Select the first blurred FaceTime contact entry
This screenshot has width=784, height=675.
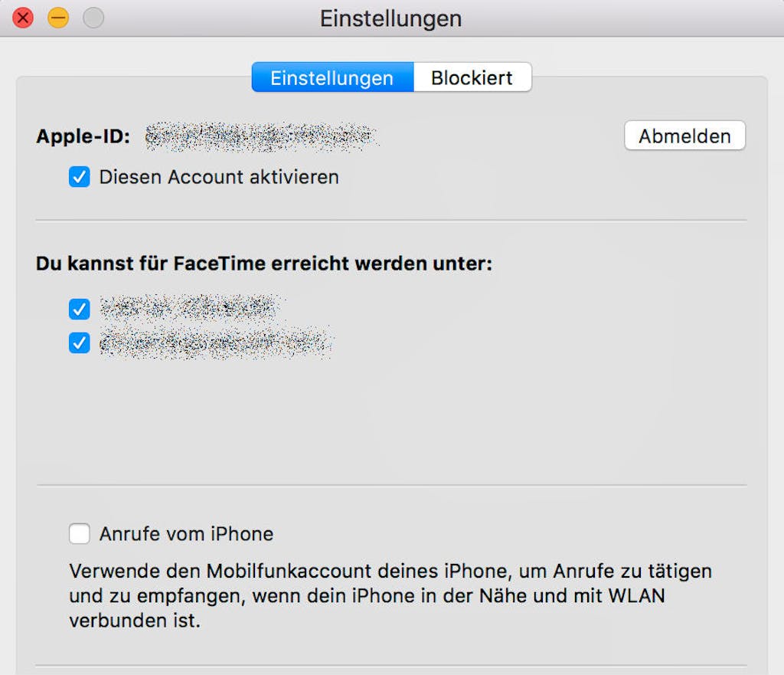pyautogui.click(x=190, y=308)
